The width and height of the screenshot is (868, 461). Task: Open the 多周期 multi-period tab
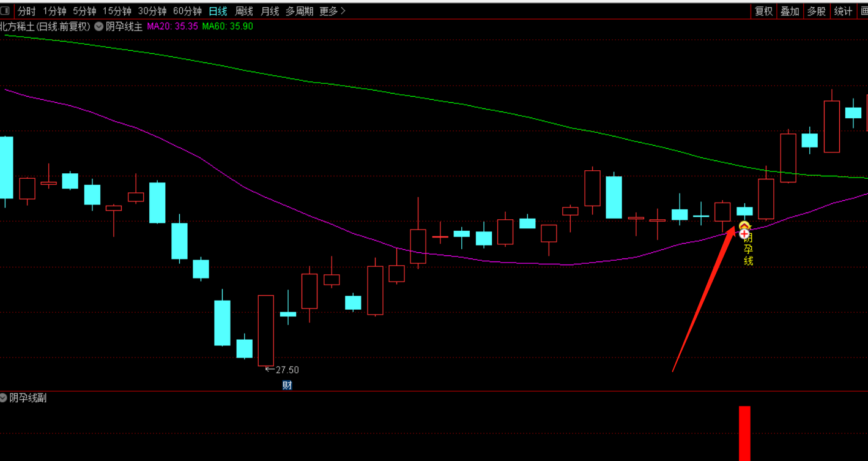point(300,11)
